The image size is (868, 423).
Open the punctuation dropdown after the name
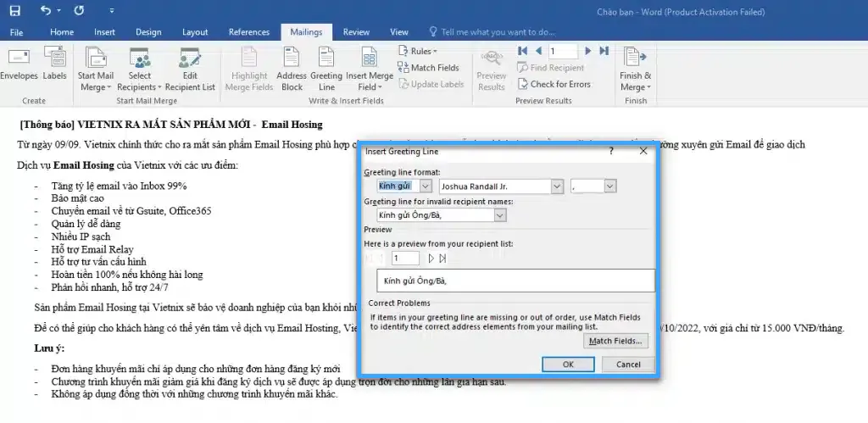[x=610, y=186]
